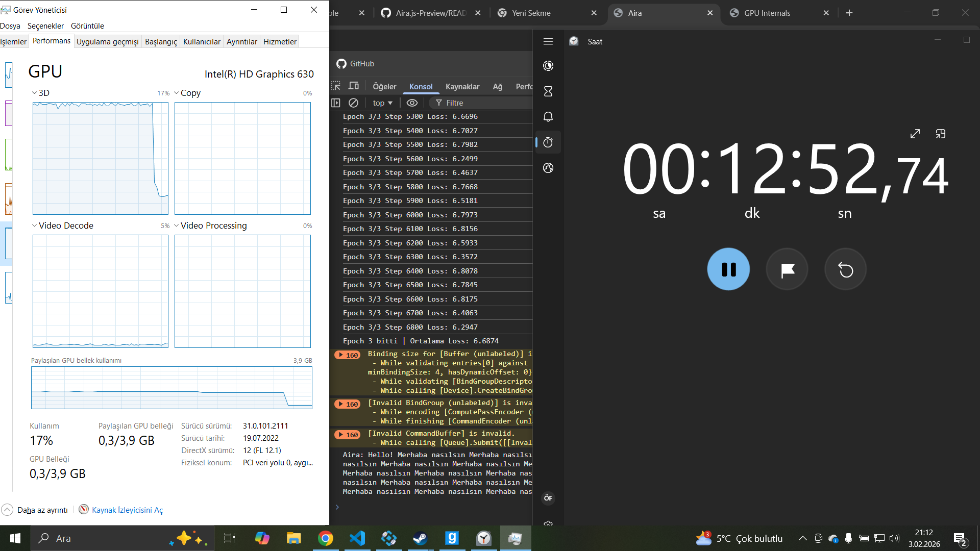980x551 pixels.
Task: Click the GitHub logo on the page
Action: (x=341, y=64)
